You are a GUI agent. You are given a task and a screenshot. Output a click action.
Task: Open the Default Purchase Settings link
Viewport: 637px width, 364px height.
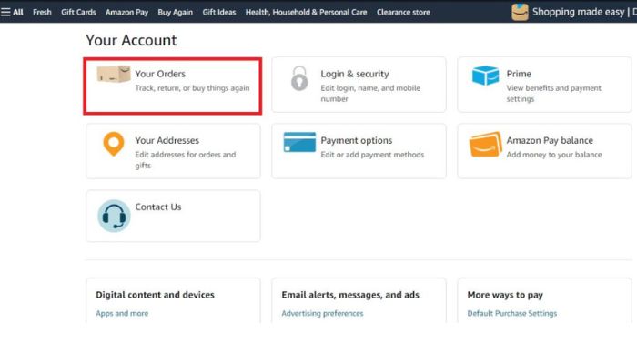coord(511,314)
